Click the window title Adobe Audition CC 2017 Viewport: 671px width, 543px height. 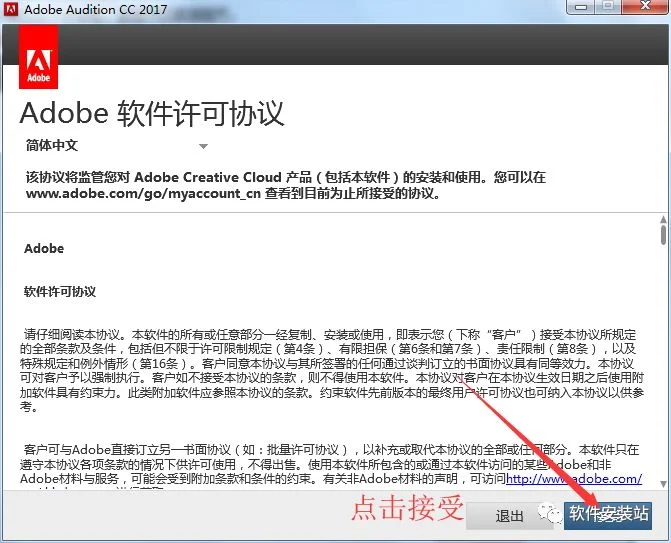point(95,9)
